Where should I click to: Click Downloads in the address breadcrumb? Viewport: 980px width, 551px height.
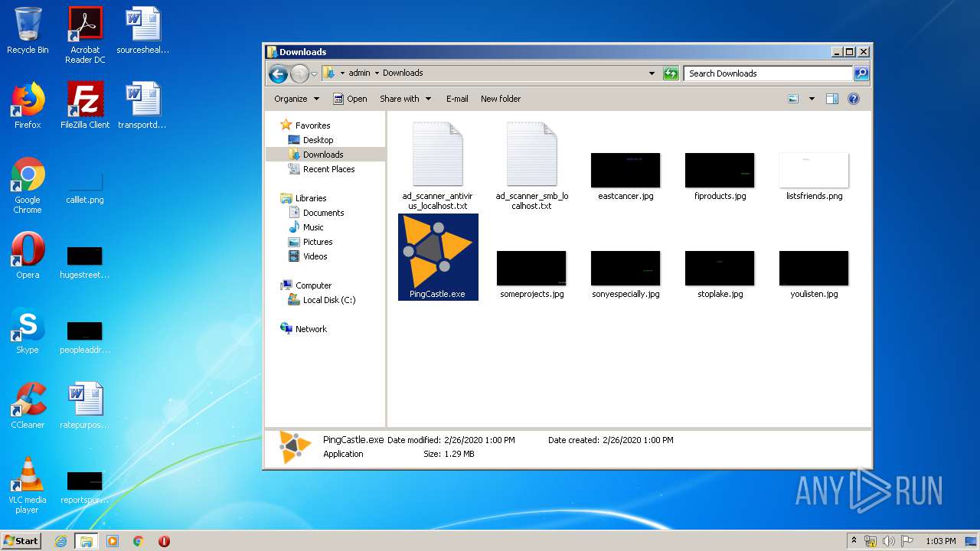403,73
